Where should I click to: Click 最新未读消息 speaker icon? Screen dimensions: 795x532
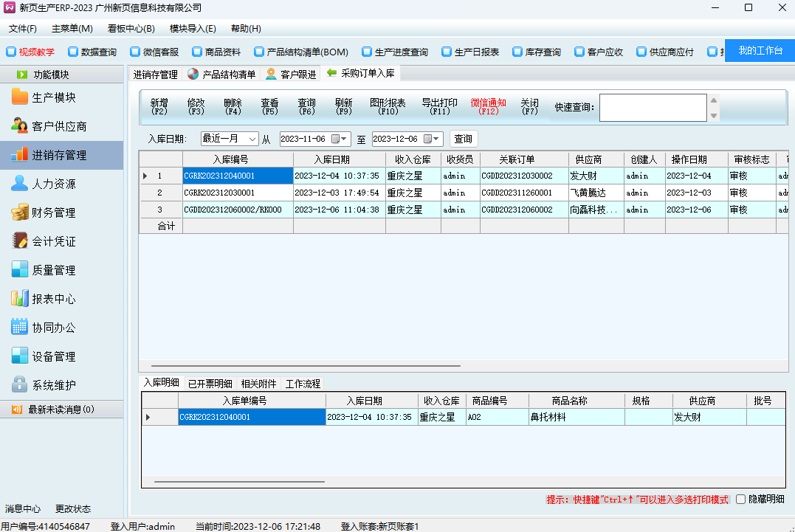point(17,410)
